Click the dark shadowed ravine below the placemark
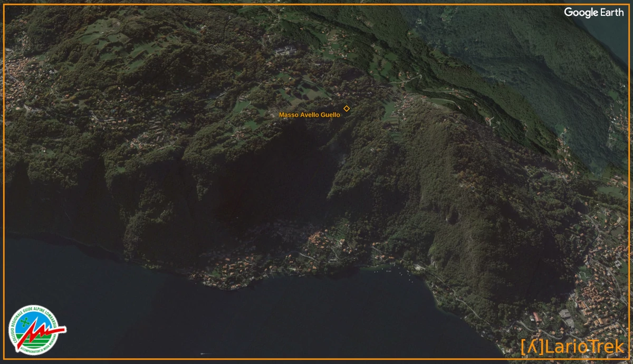Screen dimensions: 633x364 (x=274, y=174)
